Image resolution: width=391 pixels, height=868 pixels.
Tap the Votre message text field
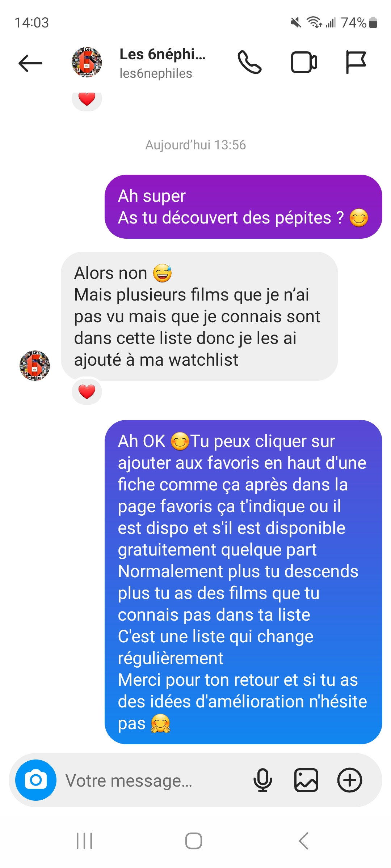152,780
